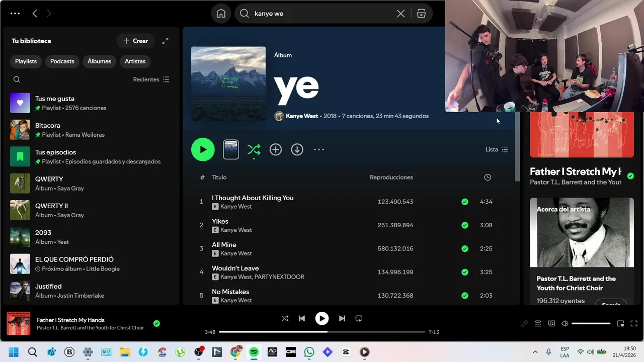This screenshot has width=644, height=362.
Task: Filter library by Álbumes
Action: [99, 61]
